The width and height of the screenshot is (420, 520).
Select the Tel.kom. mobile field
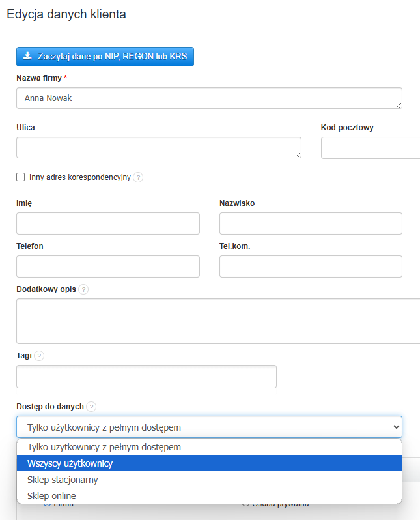(311, 267)
